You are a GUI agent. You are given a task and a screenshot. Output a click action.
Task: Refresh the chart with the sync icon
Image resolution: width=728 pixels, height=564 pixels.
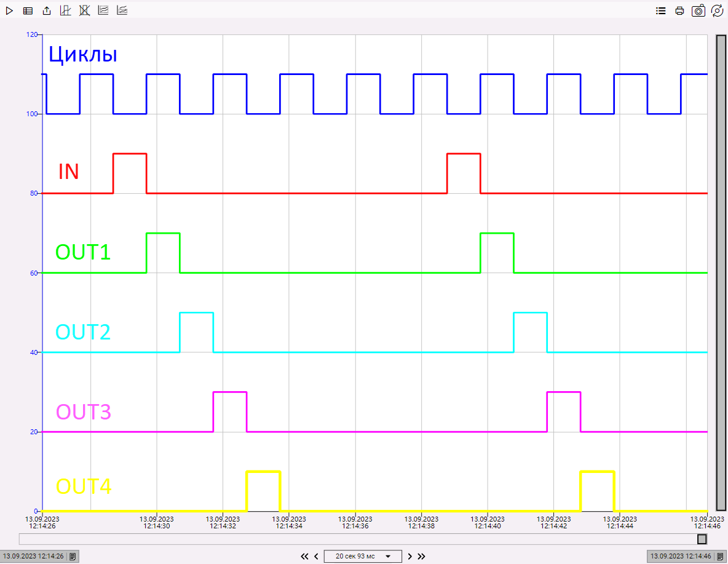[717, 10]
